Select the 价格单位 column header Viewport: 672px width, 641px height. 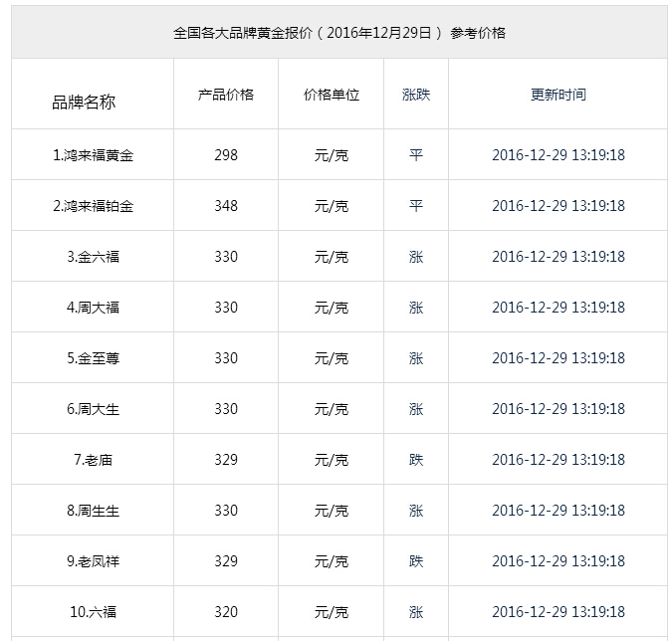point(332,95)
